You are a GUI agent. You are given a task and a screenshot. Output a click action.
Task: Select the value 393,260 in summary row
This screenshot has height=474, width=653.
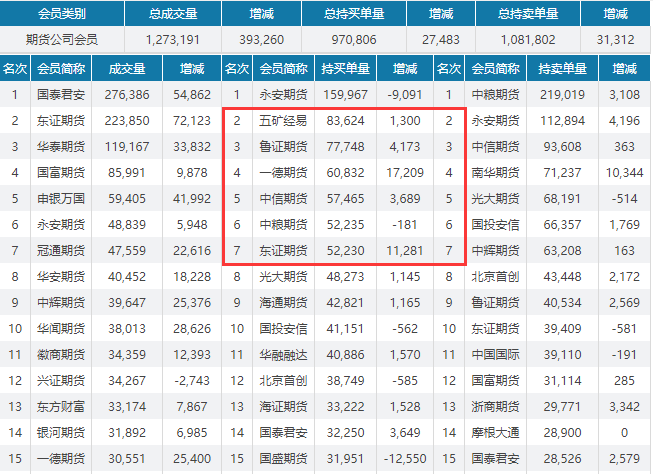click(x=262, y=40)
